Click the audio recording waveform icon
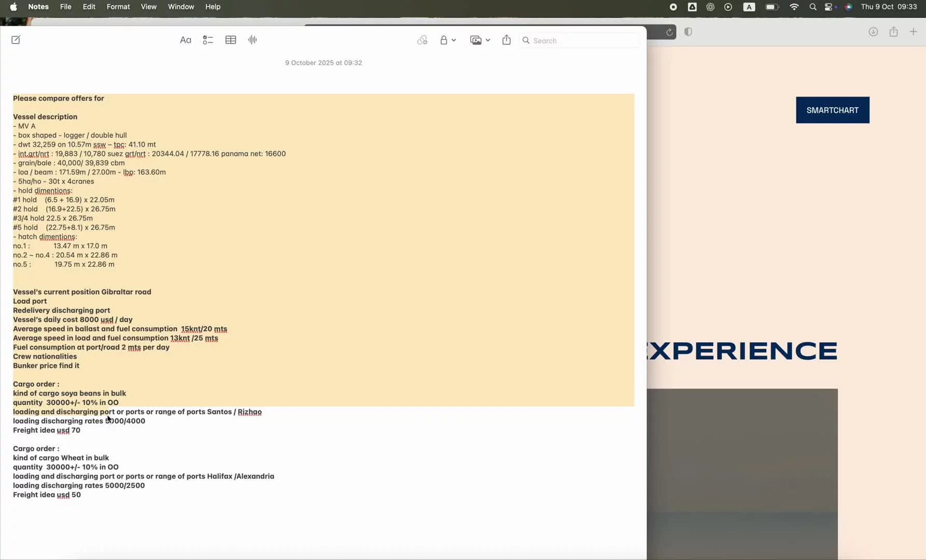 point(252,40)
